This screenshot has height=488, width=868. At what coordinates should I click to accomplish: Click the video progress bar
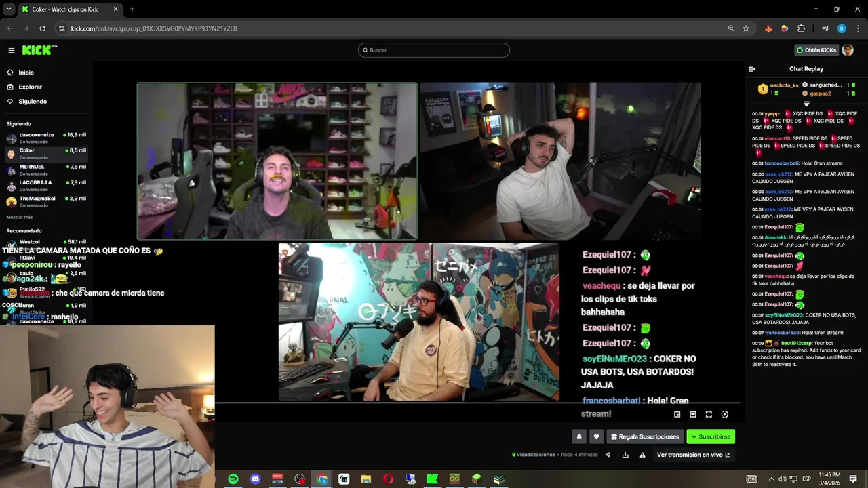[x=477, y=403]
